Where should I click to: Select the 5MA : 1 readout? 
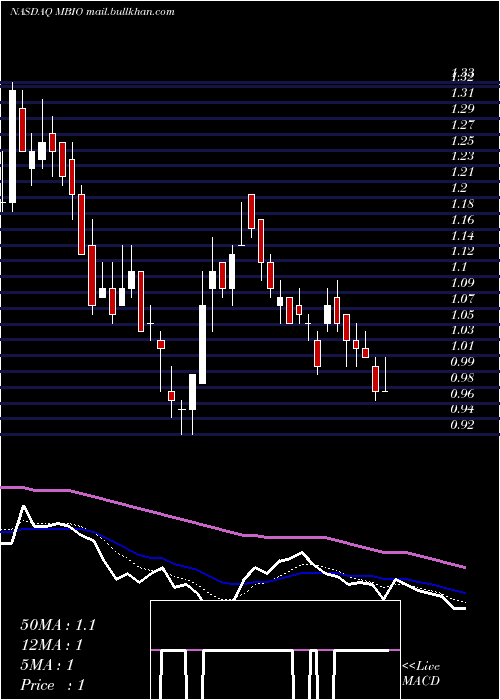[x=47, y=665]
